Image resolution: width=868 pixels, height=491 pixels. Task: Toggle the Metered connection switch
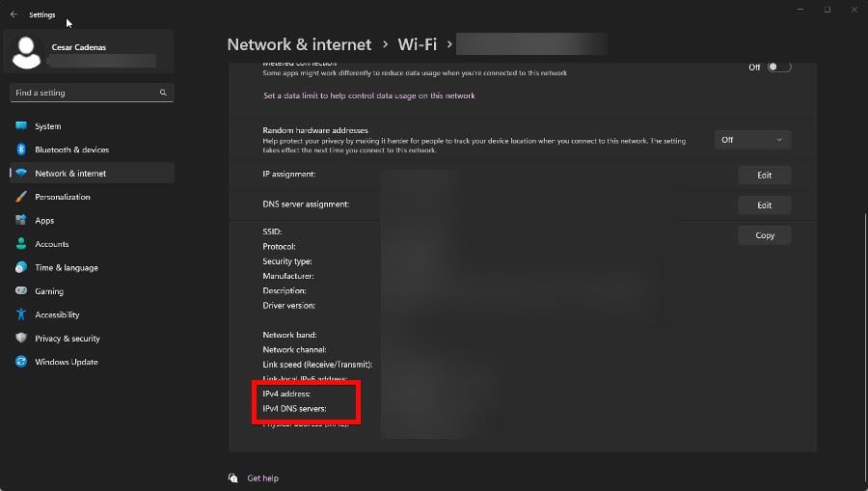779,67
